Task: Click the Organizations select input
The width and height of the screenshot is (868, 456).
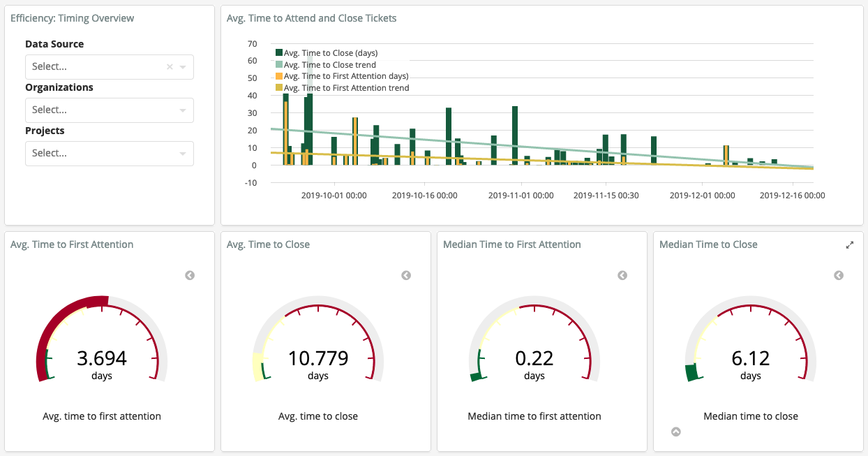Action: coord(110,110)
